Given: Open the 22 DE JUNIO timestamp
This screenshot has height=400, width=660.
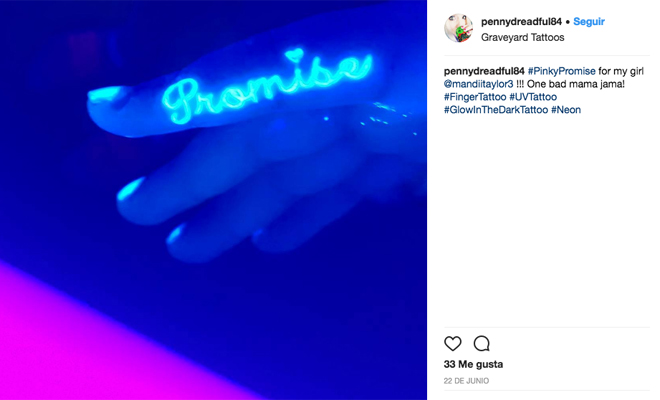Looking at the screenshot, I should (x=466, y=381).
